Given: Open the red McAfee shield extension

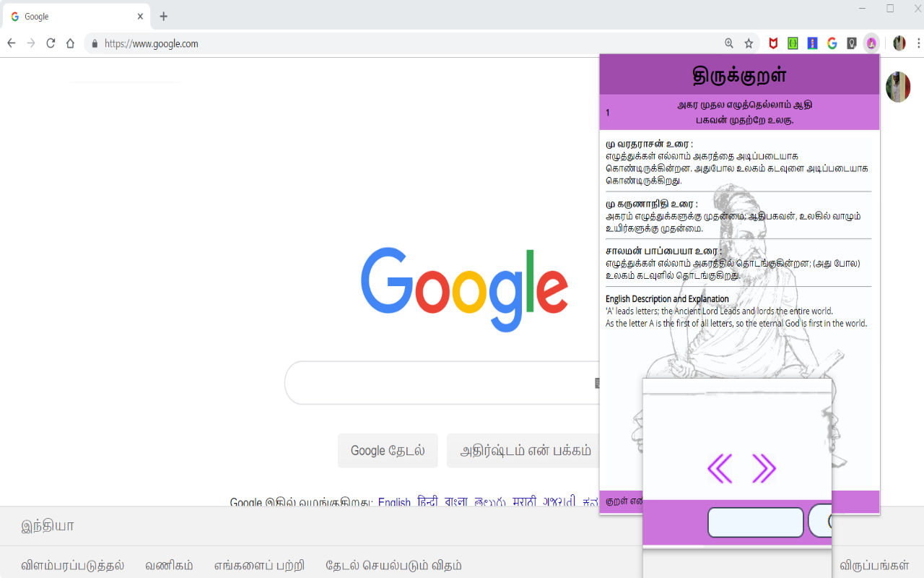Looking at the screenshot, I should (773, 43).
